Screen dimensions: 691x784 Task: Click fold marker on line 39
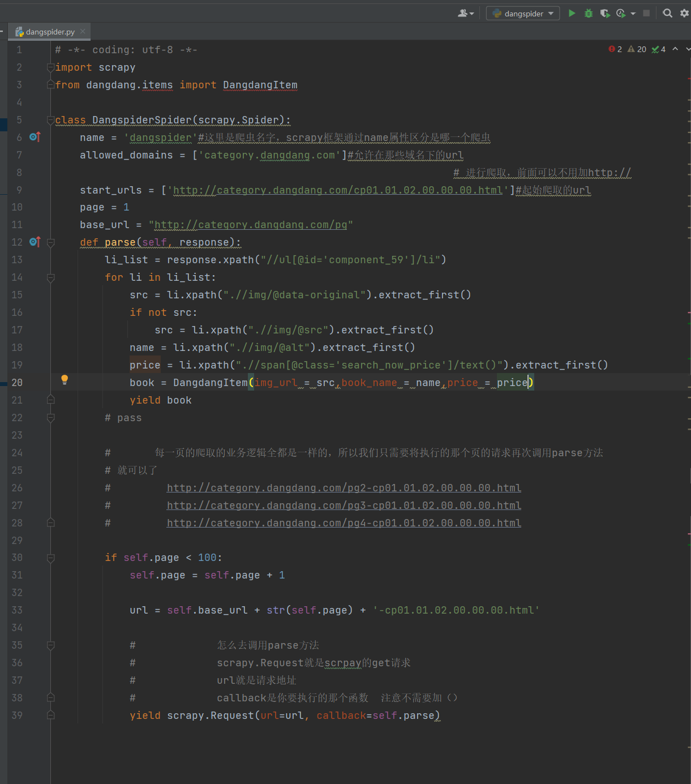[50, 716]
